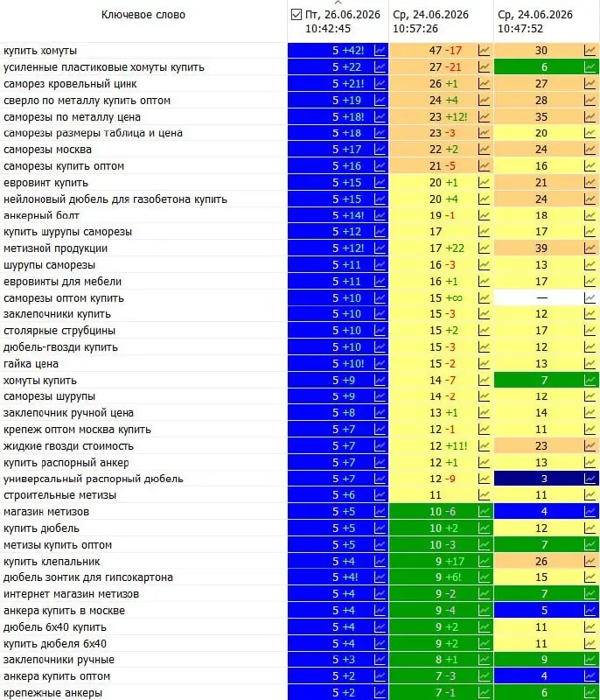This screenshot has width=600, height=700.
Task: Click the Ср, 24.06.2026 10:57:26 column header
Action: click(430, 21)
